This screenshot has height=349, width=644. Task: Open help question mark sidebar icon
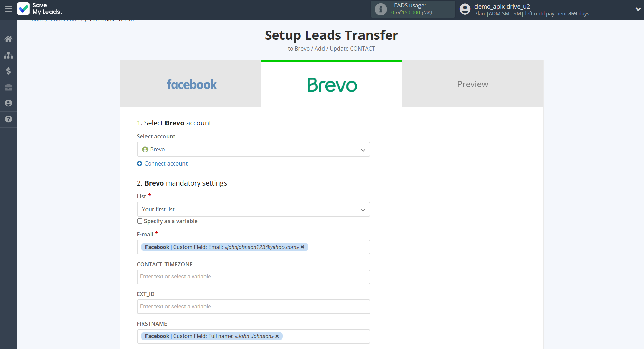pos(8,119)
